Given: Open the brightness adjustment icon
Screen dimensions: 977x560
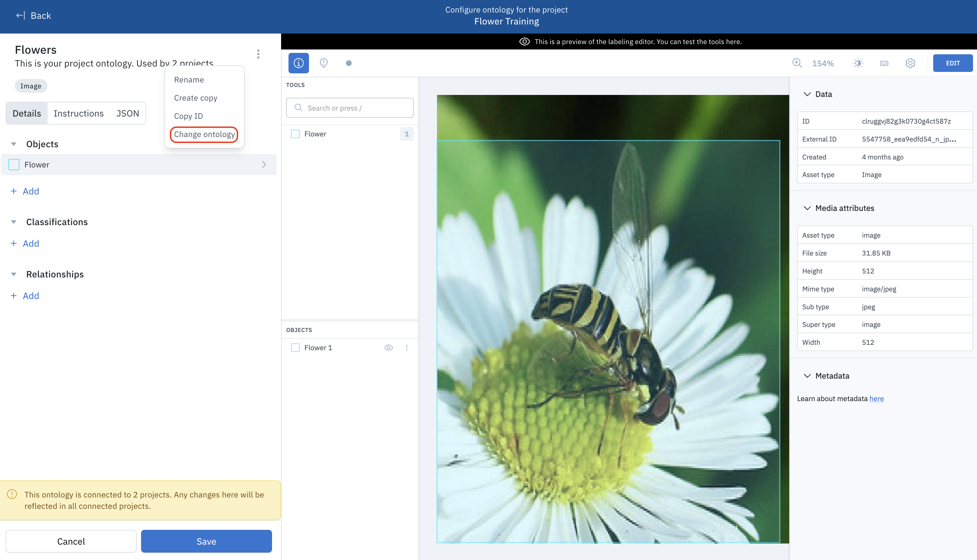Looking at the screenshot, I should point(858,63).
